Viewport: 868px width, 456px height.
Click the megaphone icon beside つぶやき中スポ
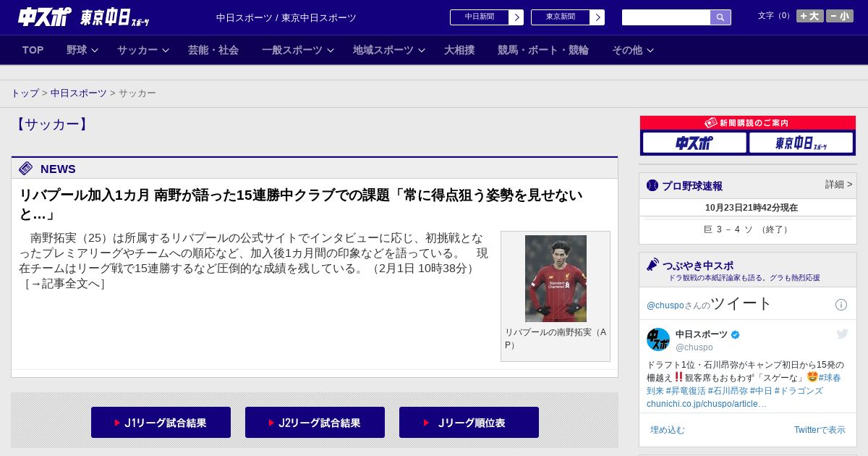(x=653, y=264)
